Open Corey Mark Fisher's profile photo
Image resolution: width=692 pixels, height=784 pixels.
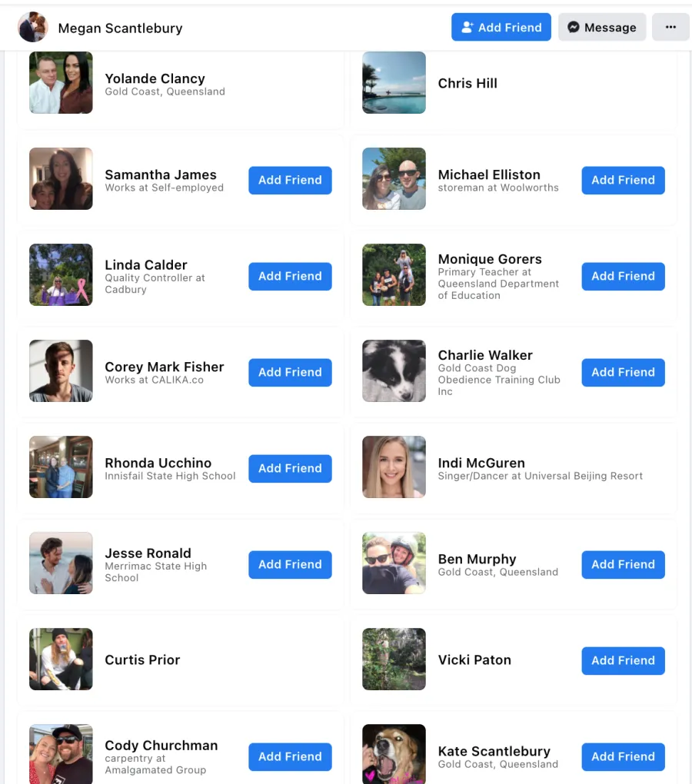coord(61,371)
